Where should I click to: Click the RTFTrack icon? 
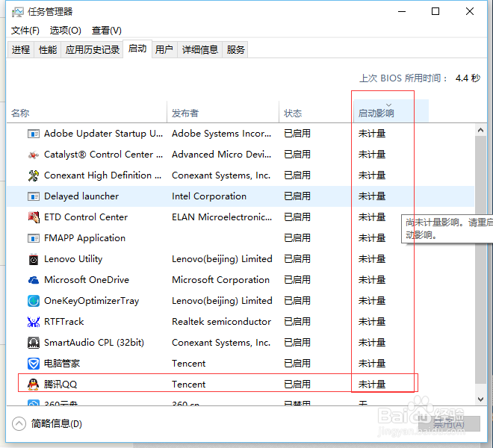34,322
